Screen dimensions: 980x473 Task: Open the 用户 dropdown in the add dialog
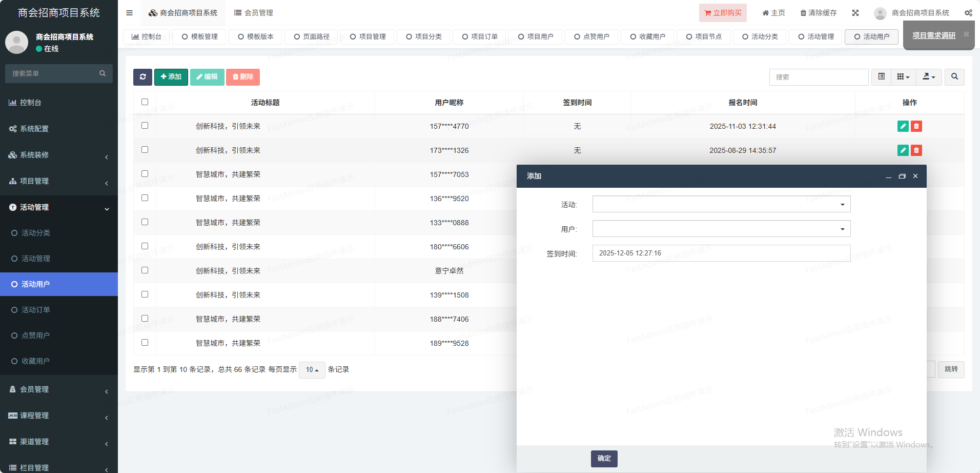pyautogui.click(x=721, y=229)
